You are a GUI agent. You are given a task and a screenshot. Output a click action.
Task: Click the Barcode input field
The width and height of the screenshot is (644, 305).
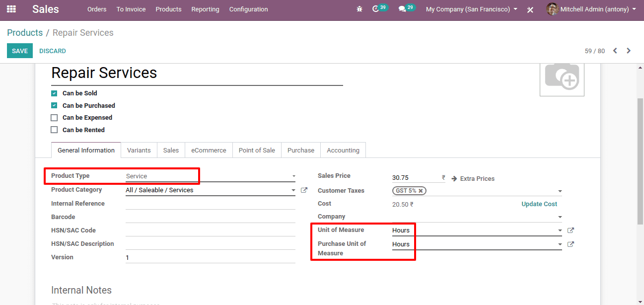point(211,217)
